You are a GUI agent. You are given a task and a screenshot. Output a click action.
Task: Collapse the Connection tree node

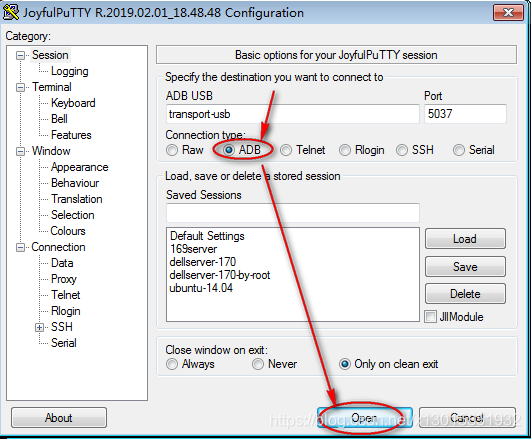click(21, 247)
